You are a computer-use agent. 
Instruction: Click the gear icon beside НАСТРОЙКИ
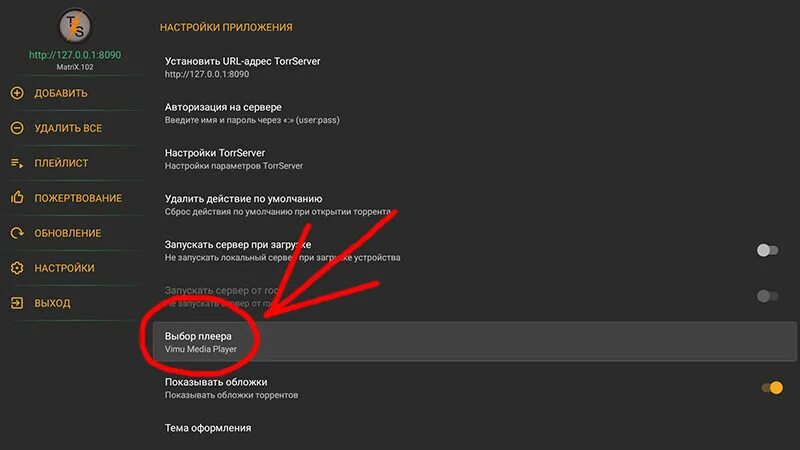[x=17, y=268]
